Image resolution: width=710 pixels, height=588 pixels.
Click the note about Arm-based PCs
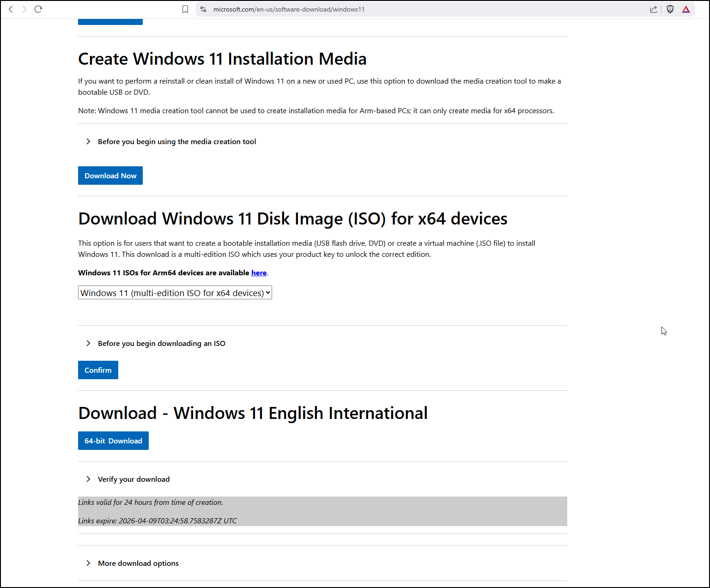click(316, 111)
